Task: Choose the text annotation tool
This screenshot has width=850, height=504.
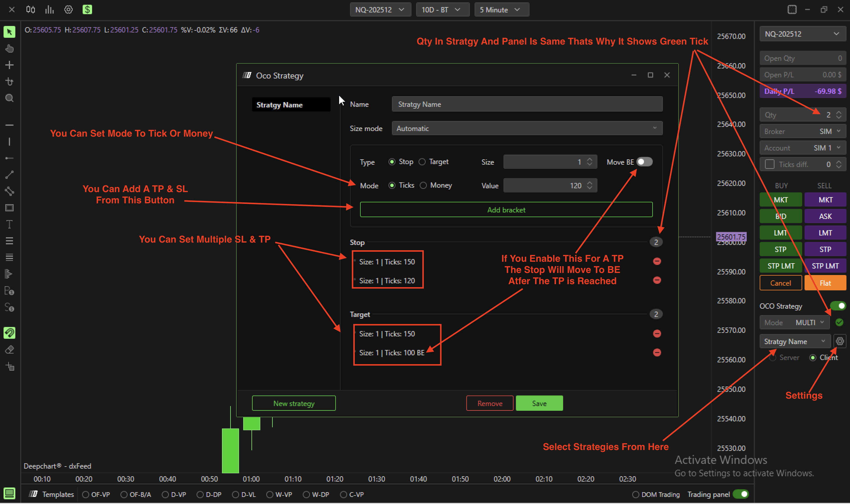Action: 9,224
